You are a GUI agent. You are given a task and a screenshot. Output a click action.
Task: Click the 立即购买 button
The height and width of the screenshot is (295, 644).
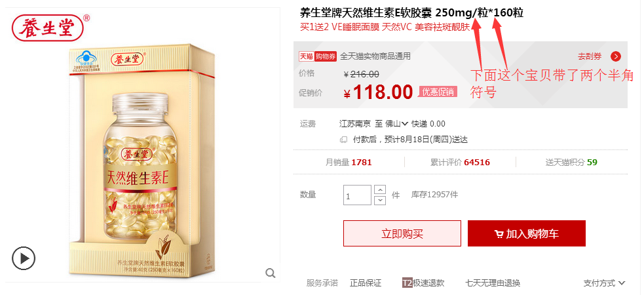(402, 233)
